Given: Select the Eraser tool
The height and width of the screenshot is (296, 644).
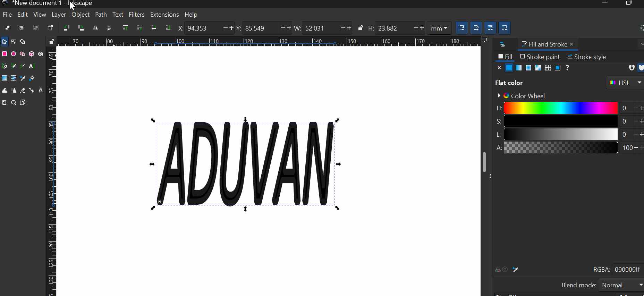Looking at the screenshot, I should [x=23, y=91].
